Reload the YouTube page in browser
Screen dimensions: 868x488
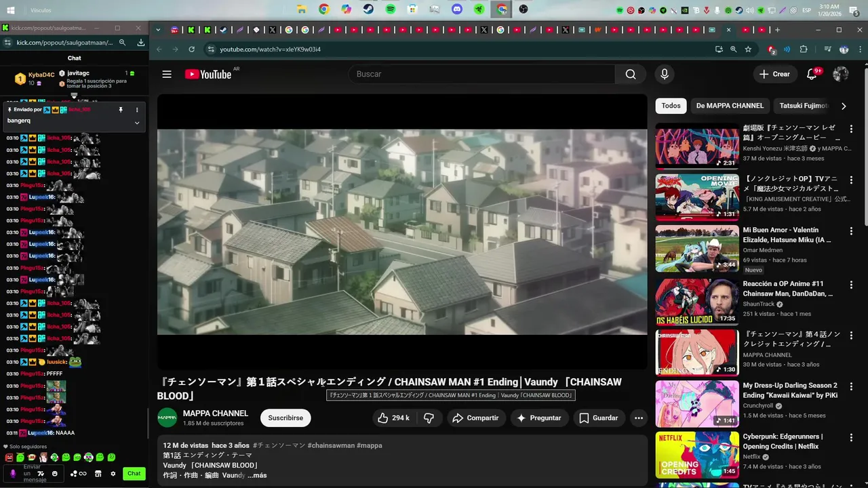click(x=192, y=49)
